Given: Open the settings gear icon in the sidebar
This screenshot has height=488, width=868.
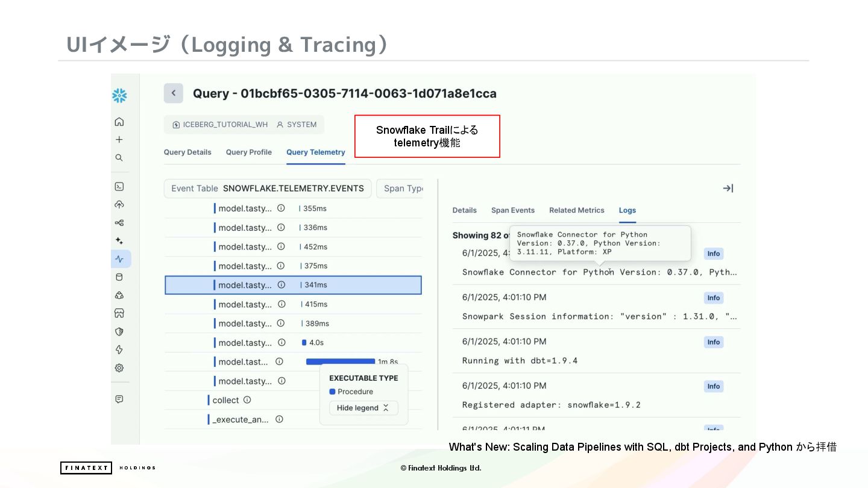Looking at the screenshot, I should click(119, 368).
